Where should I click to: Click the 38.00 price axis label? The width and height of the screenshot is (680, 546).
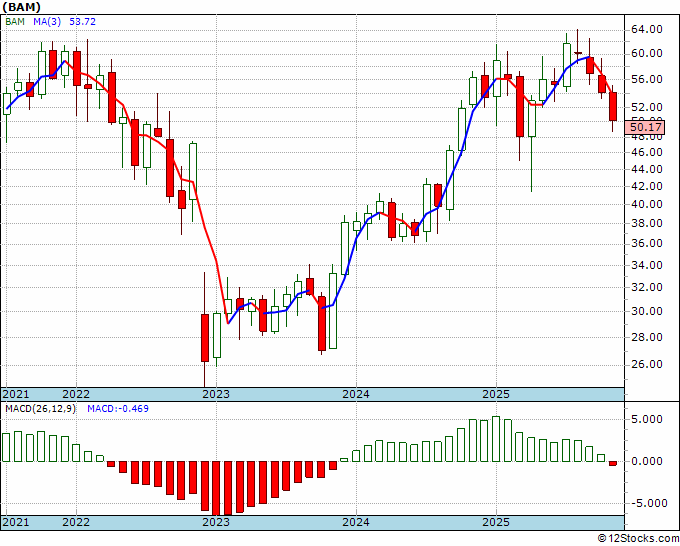pyautogui.click(x=647, y=223)
